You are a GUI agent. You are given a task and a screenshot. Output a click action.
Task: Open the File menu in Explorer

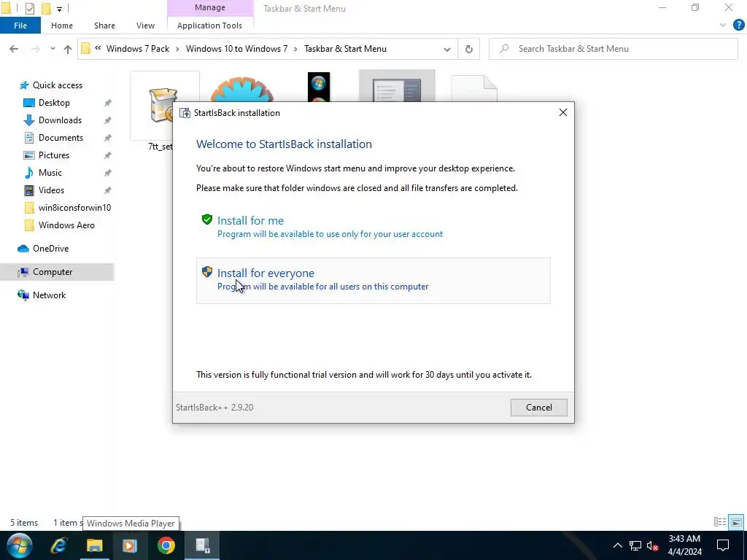click(20, 26)
